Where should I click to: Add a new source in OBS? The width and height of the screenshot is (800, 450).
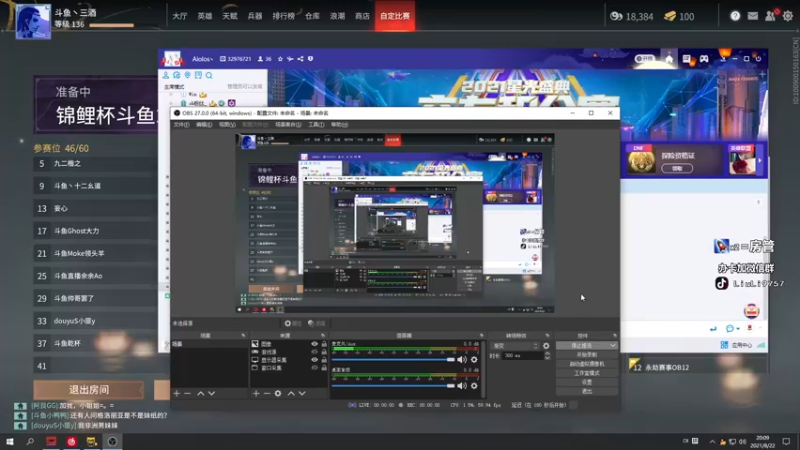(x=256, y=393)
